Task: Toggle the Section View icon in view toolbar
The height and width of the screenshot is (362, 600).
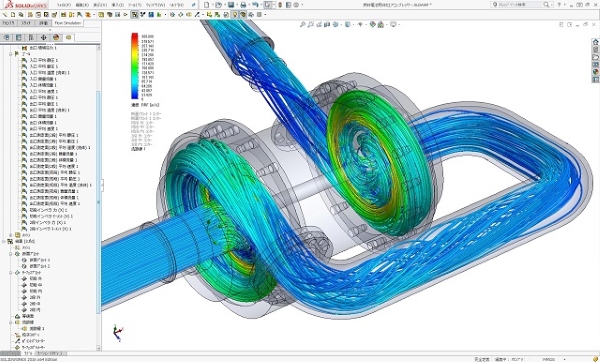Action: (327, 24)
